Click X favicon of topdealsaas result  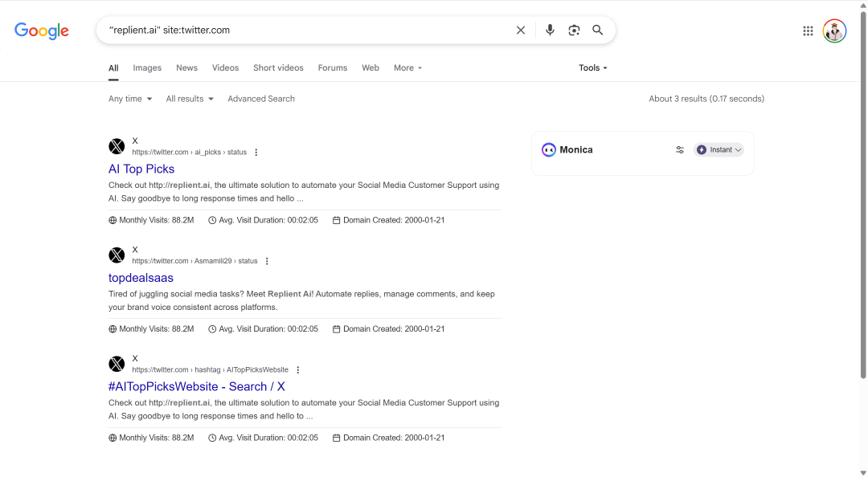(117, 255)
